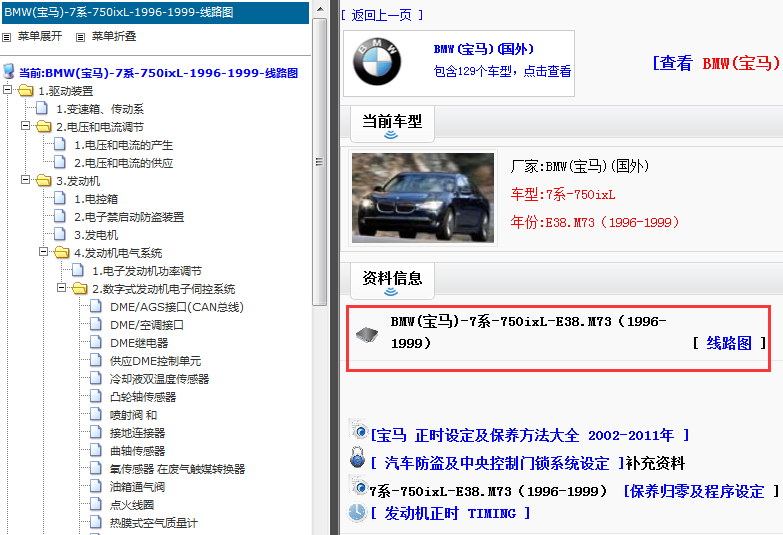Click the clock icon before 发动机正时 TIMING

tap(357, 513)
